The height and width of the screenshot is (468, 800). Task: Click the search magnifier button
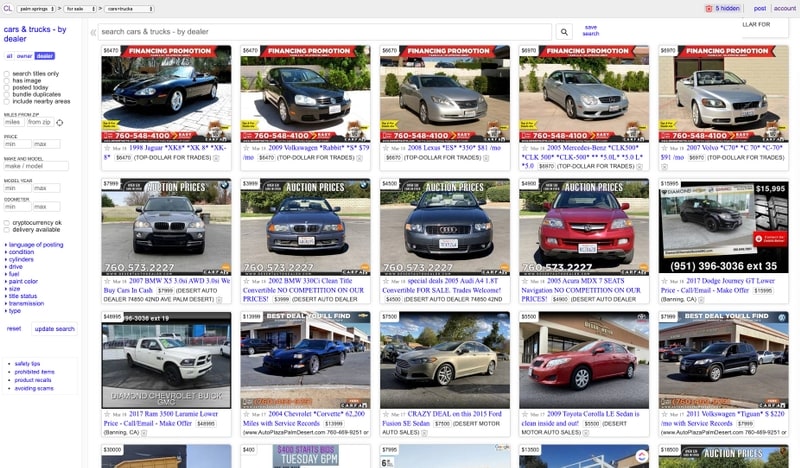click(x=564, y=32)
